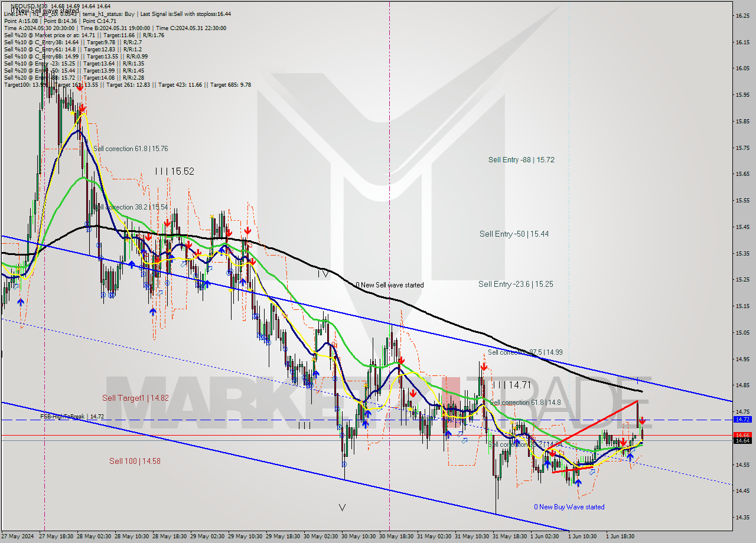Click the 15.75 price axis label

tap(743, 148)
